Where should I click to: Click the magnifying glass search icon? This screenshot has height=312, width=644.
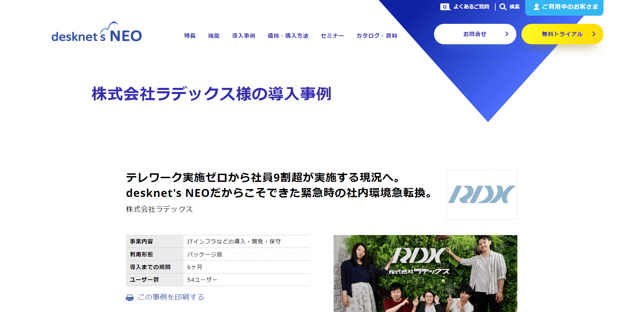point(503,7)
